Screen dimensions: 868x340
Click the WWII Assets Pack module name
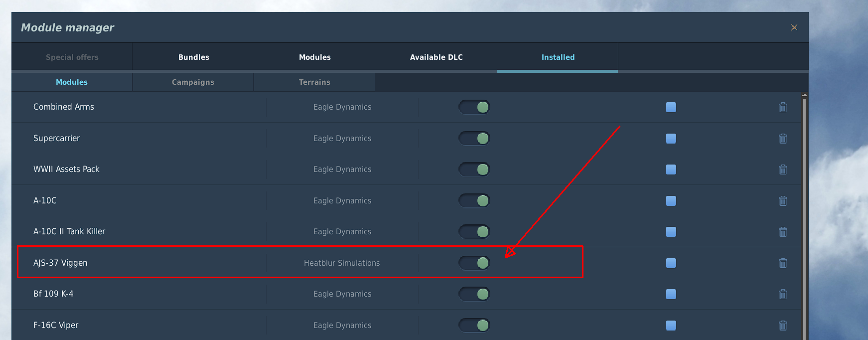[x=67, y=169]
